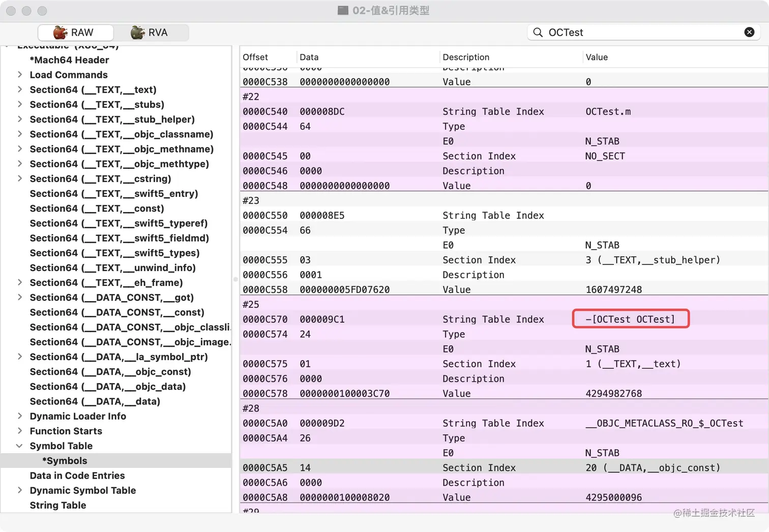
Task: Switch to RAW address mode
Action: (x=75, y=33)
